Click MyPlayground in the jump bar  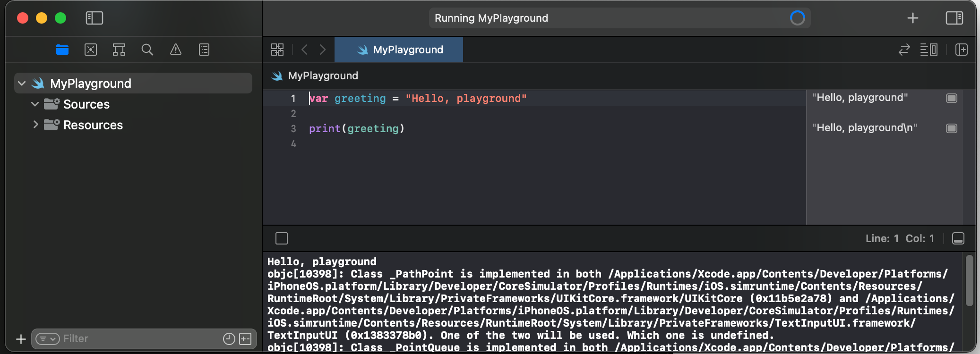[323, 76]
